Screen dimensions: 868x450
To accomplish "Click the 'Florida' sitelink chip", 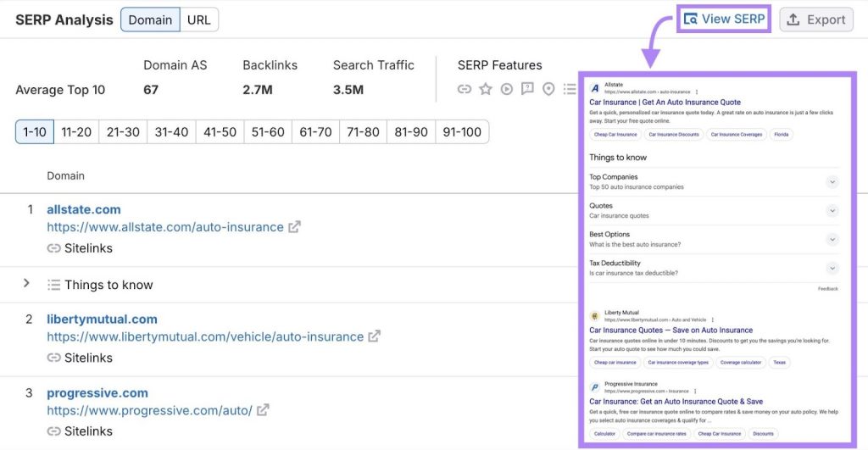I will [x=781, y=134].
